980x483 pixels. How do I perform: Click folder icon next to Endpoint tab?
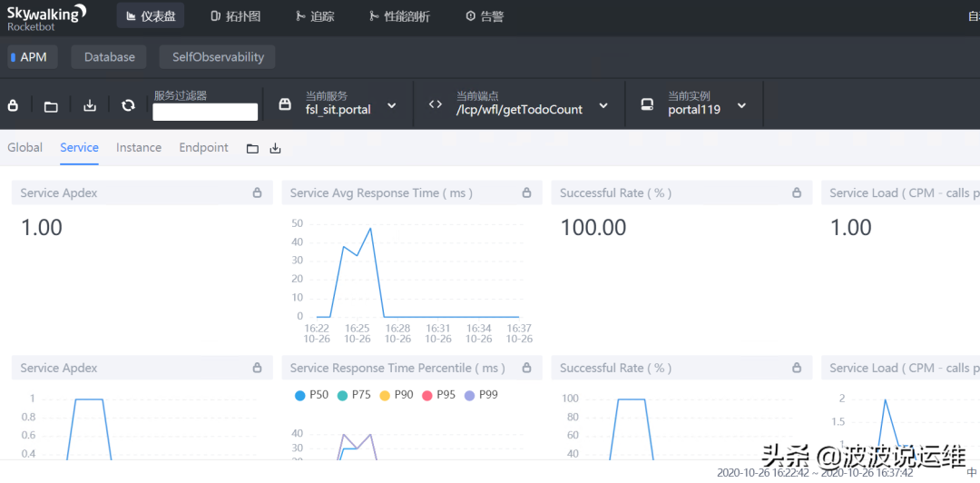[253, 149]
